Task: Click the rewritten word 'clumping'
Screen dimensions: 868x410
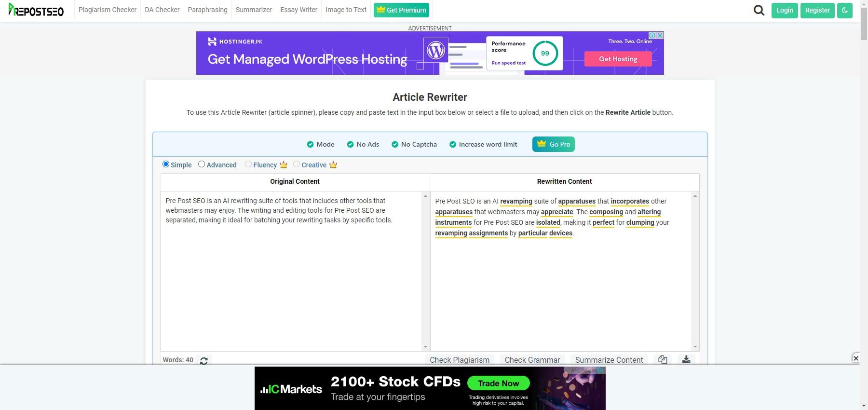Action: pos(640,222)
